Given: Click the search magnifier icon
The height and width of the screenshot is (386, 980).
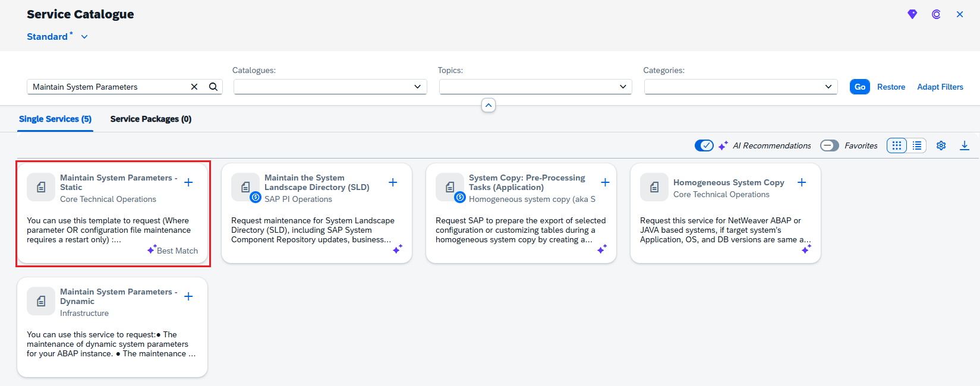Looking at the screenshot, I should [213, 87].
